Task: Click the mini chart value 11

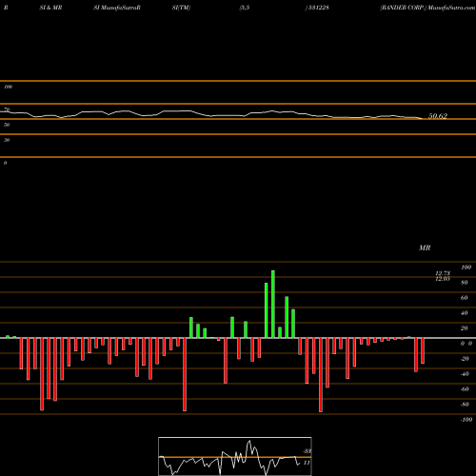Action: click(307, 463)
